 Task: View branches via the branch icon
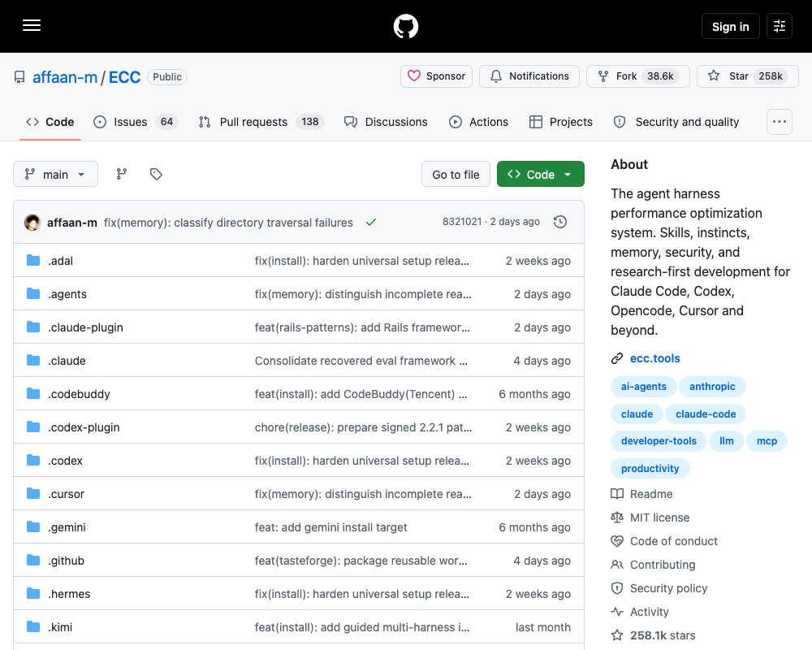point(122,174)
